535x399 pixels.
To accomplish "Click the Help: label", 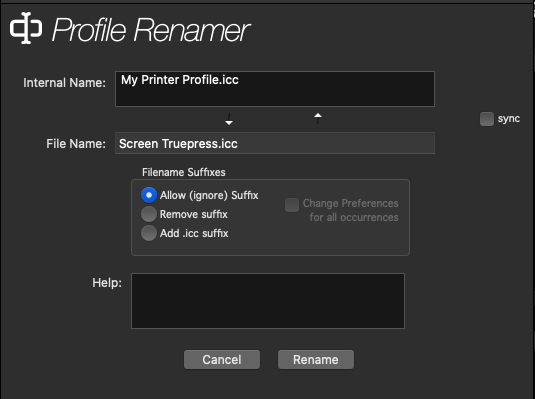I will pos(107,283).
